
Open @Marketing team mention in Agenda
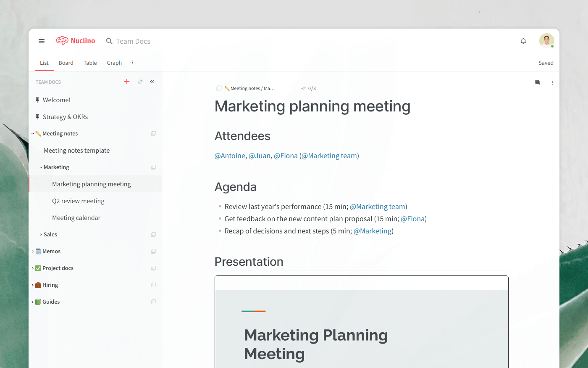pyautogui.click(x=378, y=207)
